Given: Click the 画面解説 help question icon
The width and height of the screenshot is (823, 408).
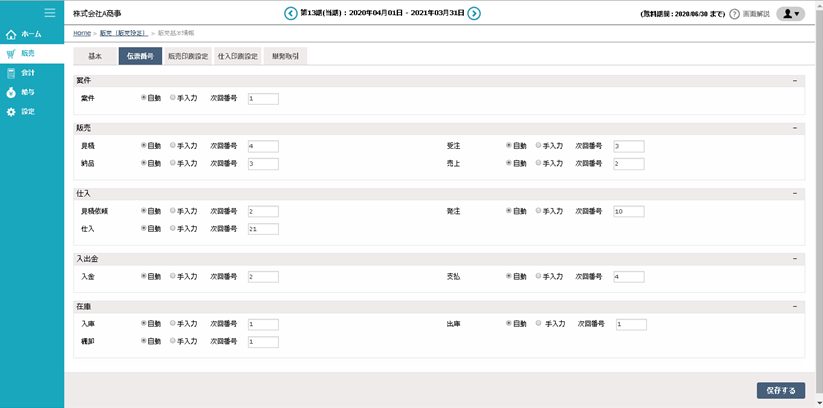Looking at the screenshot, I should (x=734, y=14).
